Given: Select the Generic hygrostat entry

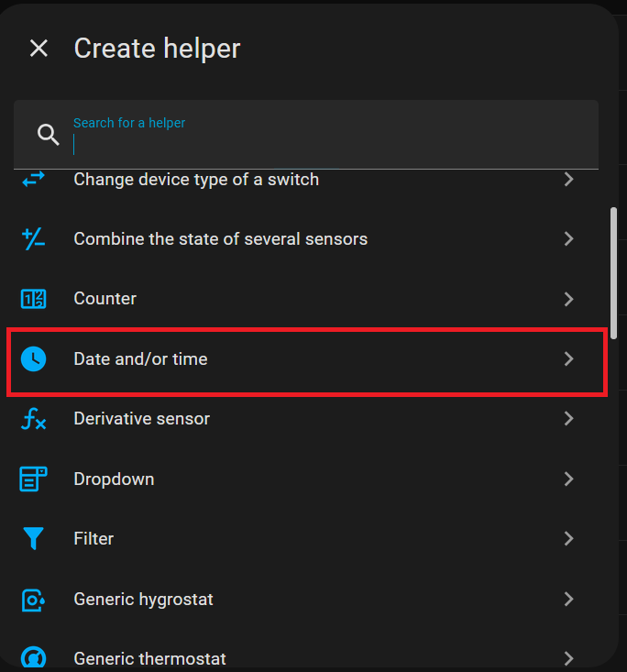Looking at the screenshot, I should (143, 600).
